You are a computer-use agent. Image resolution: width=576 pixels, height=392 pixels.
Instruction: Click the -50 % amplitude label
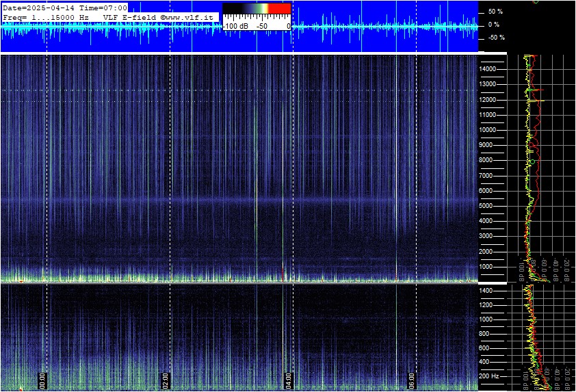click(496, 38)
